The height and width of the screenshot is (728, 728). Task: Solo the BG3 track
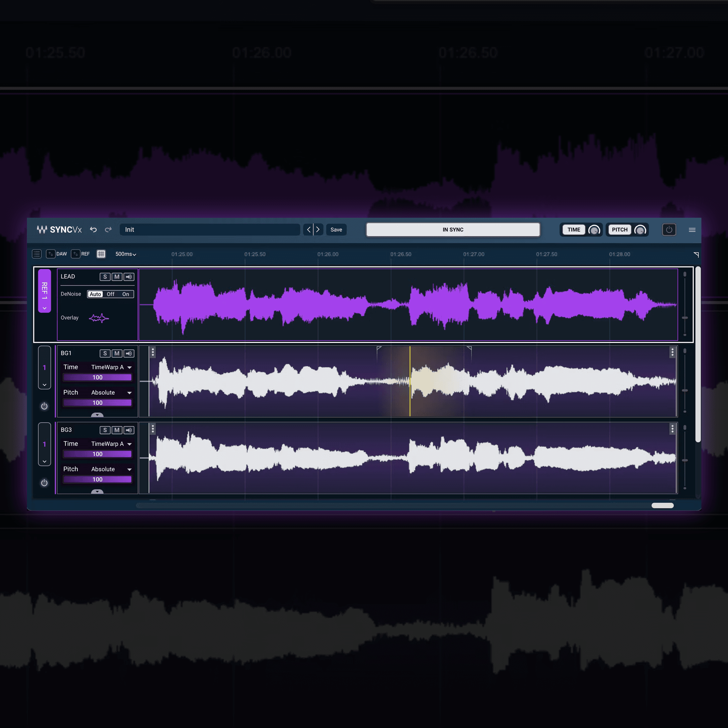(105, 430)
